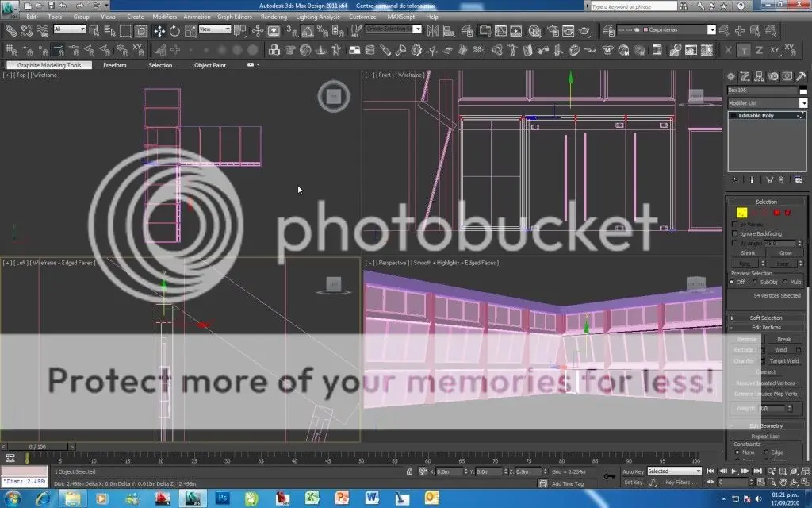812x508 pixels.
Task: Expand the Soft Selection rollout
Action: pos(766,317)
